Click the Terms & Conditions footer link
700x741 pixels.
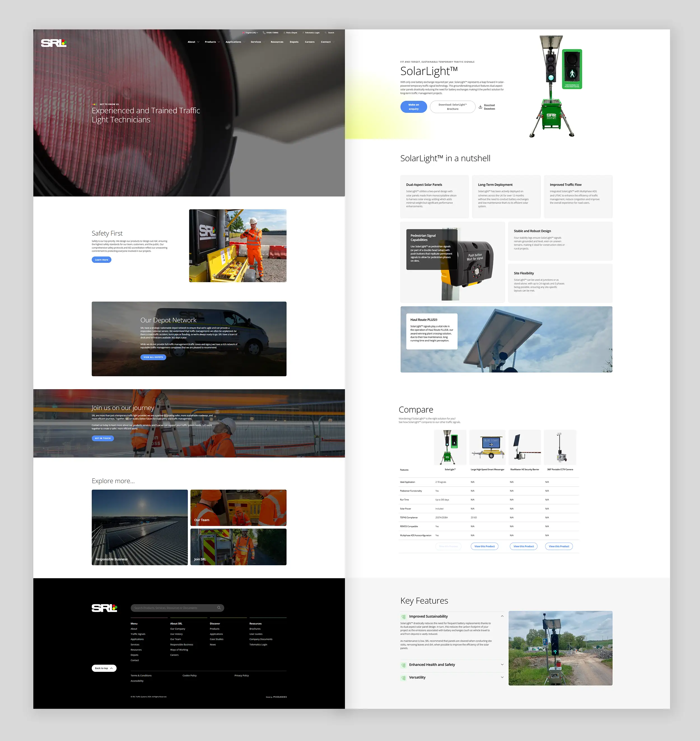(x=141, y=676)
